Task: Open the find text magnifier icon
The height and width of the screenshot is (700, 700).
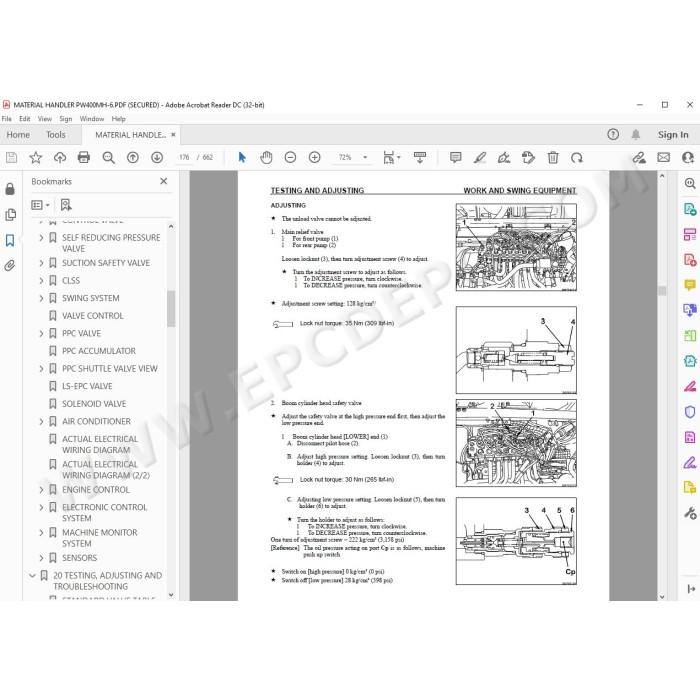Action: click(108, 158)
